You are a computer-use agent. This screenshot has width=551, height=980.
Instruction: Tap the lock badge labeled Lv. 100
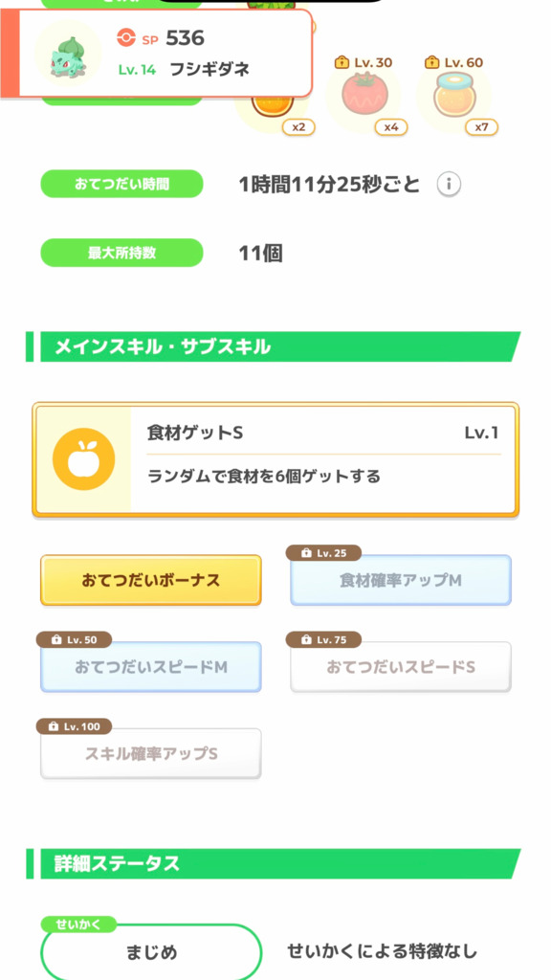click(x=75, y=726)
